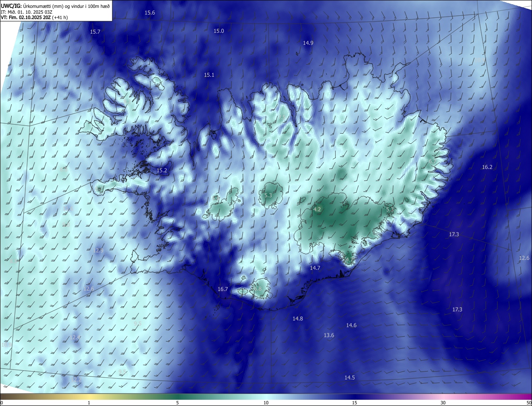
Task: Click the 16.7 value label
Action: pos(223,289)
